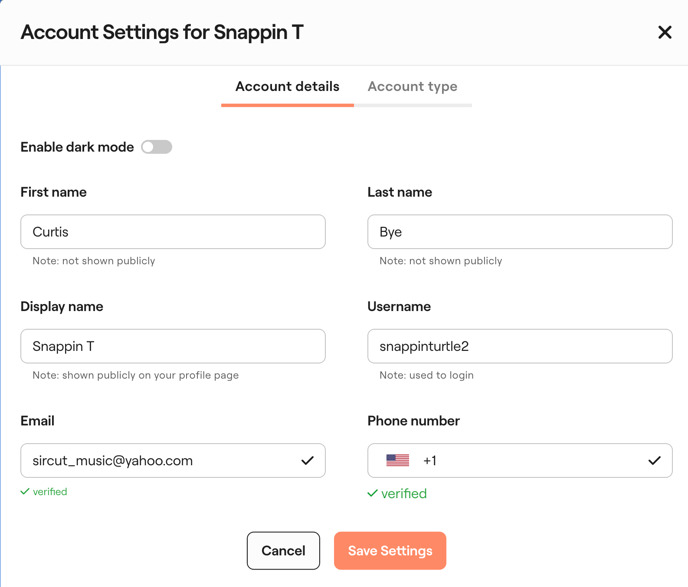Click the checkmark icon inside Email field
The height and width of the screenshot is (587, 688).
click(307, 461)
